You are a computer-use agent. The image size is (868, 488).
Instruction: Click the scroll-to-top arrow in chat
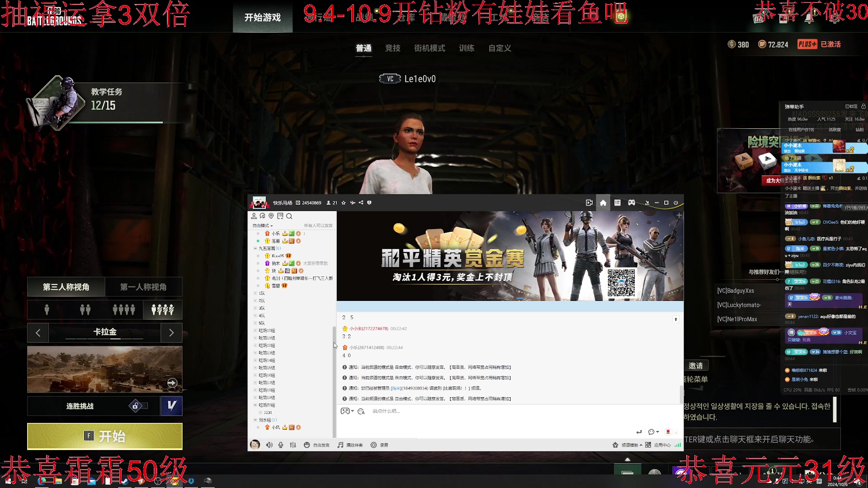[x=676, y=319]
